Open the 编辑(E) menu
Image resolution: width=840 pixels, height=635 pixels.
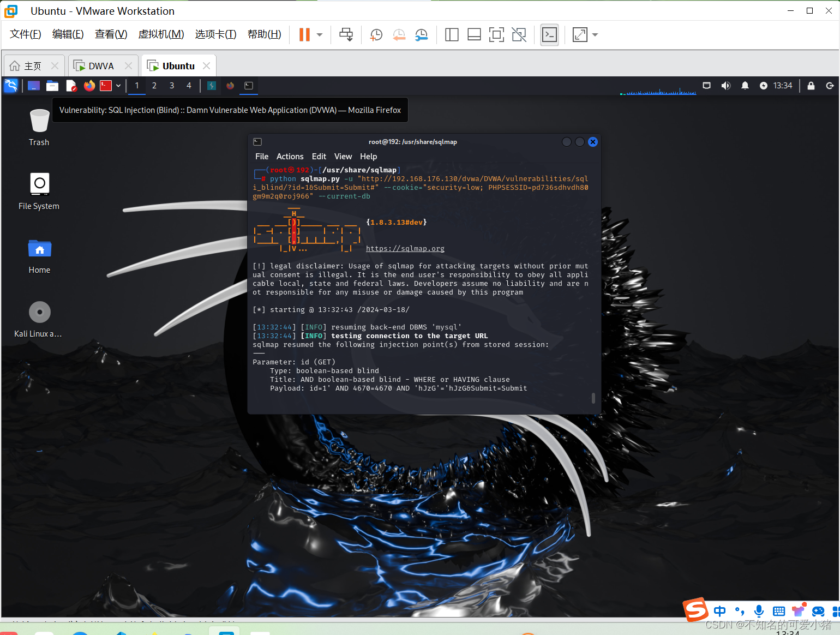[x=68, y=34]
